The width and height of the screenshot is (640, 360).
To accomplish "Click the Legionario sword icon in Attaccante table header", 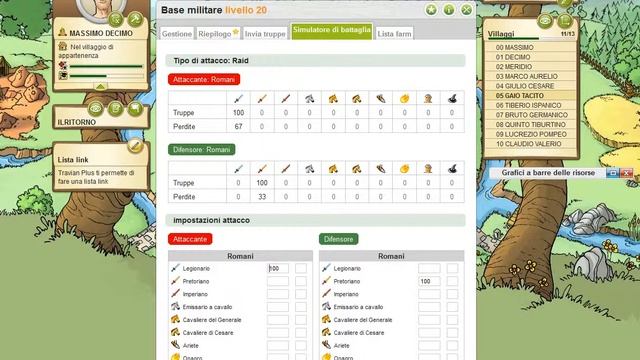I will pos(238,98).
